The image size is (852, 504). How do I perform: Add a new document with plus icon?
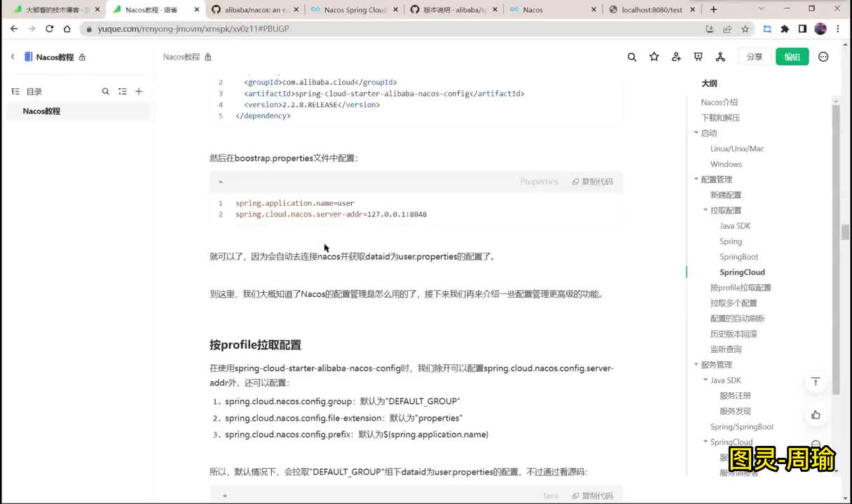[x=139, y=91]
